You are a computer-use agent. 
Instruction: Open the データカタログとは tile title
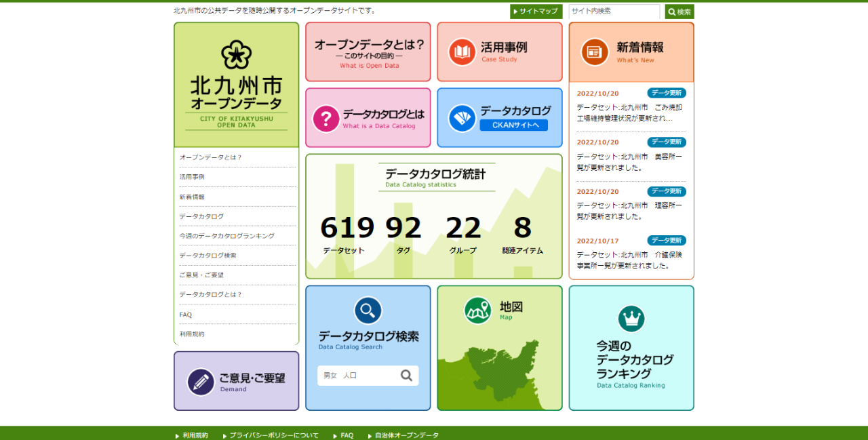(x=384, y=115)
